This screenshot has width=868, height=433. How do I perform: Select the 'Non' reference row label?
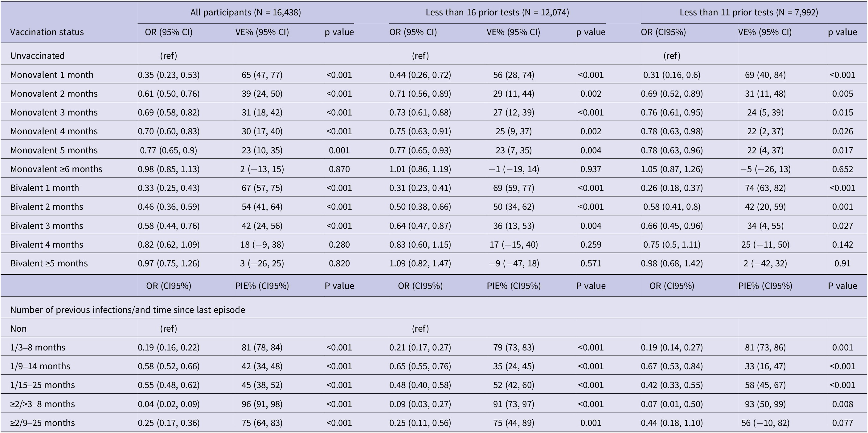(x=18, y=329)
